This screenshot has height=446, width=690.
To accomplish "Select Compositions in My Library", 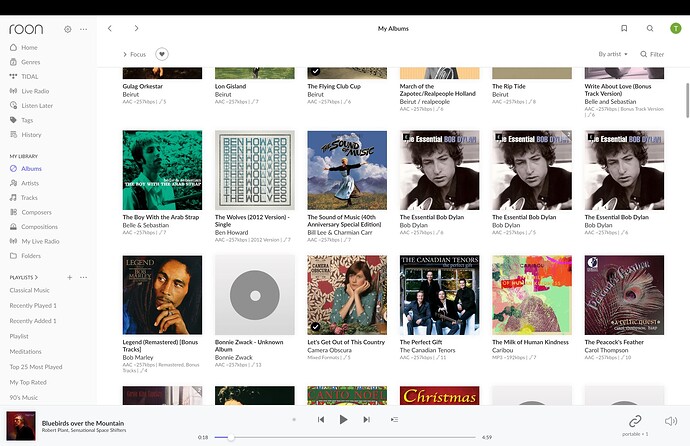I will pyautogui.click(x=34, y=227).
